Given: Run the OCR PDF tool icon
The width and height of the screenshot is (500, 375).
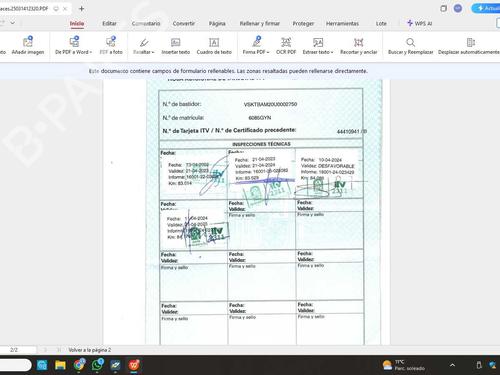Looking at the screenshot, I should (286, 42).
